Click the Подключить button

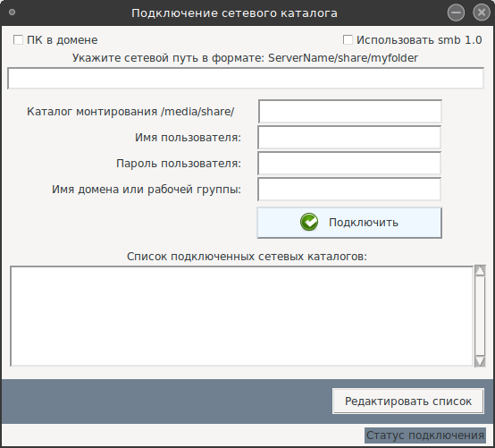pos(349,223)
